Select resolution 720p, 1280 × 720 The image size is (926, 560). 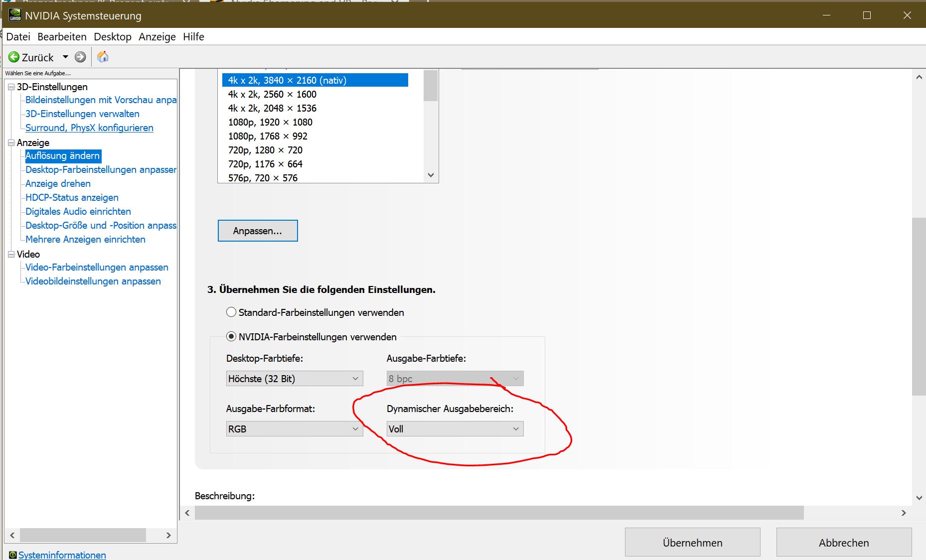(265, 150)
